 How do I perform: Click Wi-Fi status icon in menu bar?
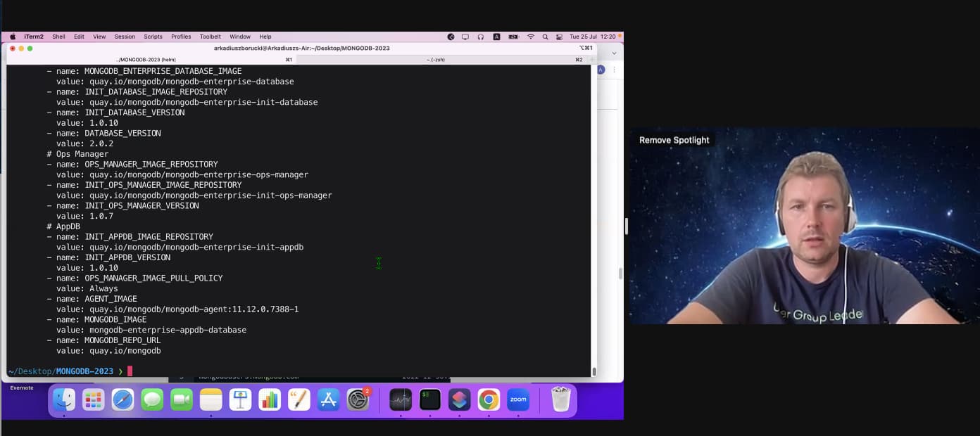(x=530, y=37)
